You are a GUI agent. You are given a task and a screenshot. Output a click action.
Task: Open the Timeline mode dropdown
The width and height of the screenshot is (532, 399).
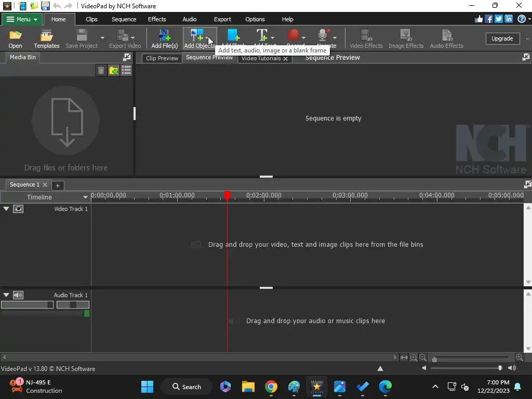85,197
